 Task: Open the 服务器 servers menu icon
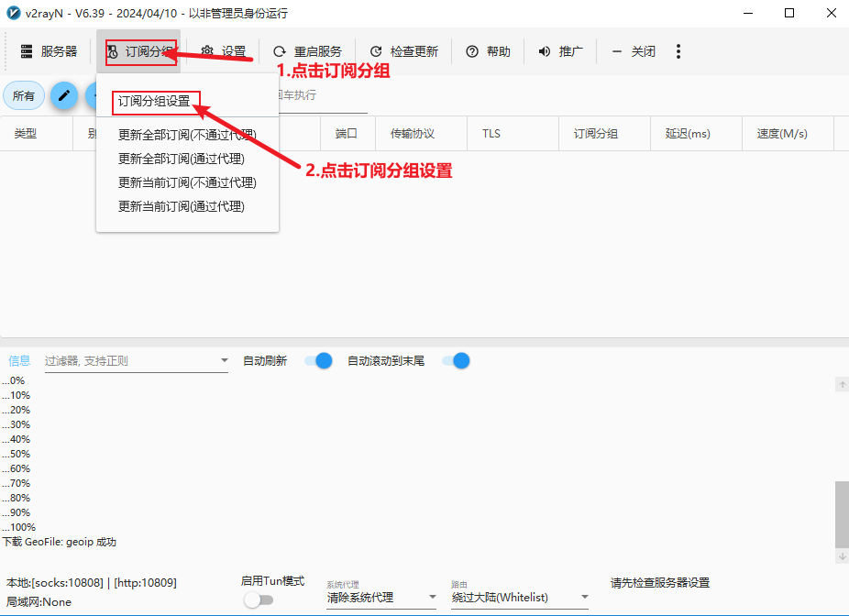[27, 51]
